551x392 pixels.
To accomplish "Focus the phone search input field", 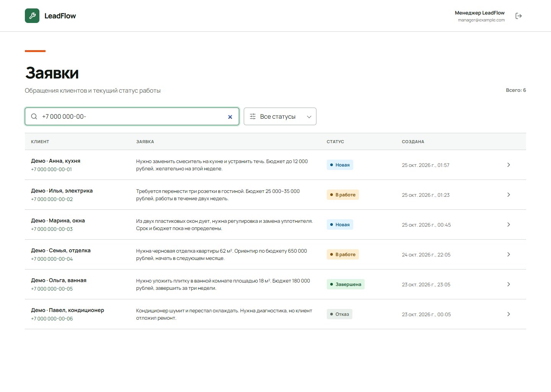I will pos(132,116).
